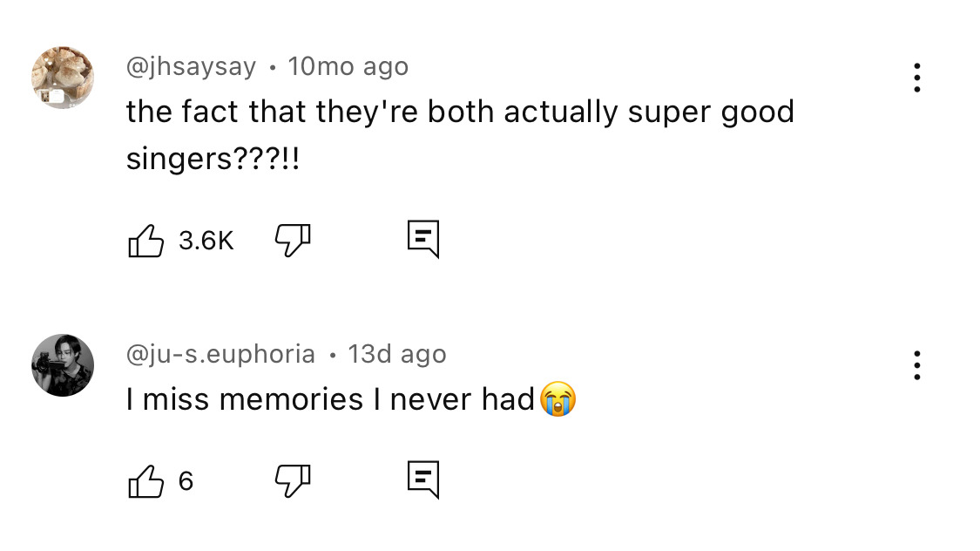Click the "super good singers" comment text
980x551 pixels.
460,112
